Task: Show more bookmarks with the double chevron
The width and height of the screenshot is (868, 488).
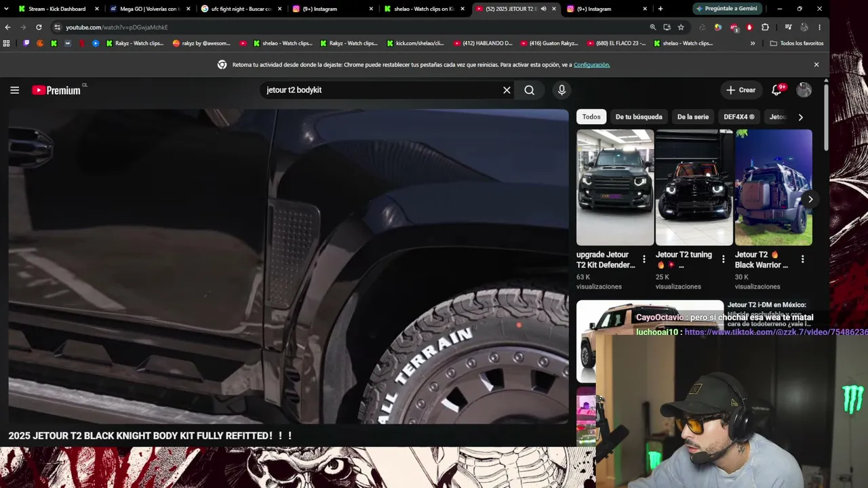Action: pyautogui.click(x=753, y=43)
